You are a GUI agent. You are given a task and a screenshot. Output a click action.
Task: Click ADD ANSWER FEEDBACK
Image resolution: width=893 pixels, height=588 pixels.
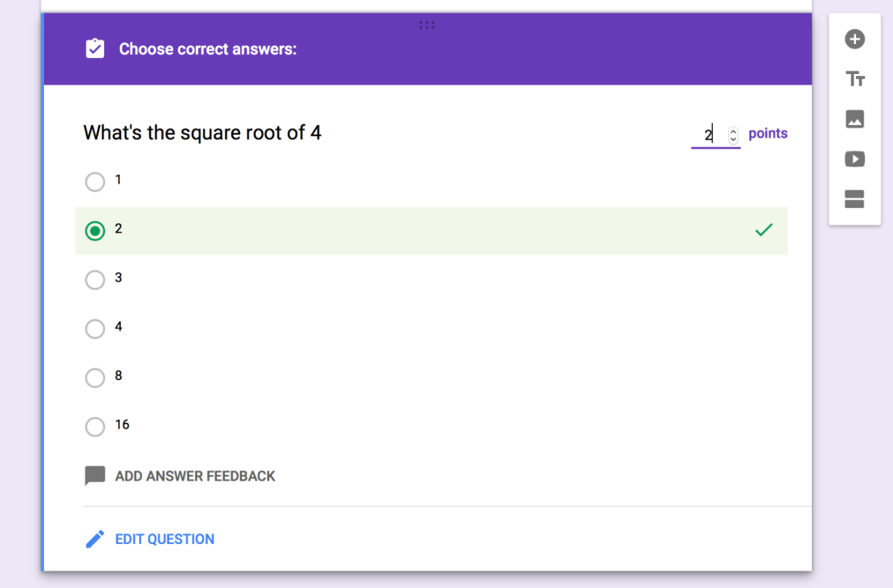[x=195, y=476]
